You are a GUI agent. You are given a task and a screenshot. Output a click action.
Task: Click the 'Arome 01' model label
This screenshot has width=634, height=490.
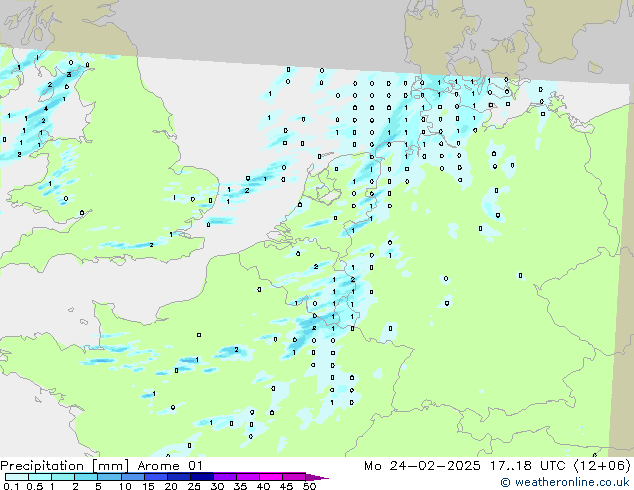(x=170, y=466)
